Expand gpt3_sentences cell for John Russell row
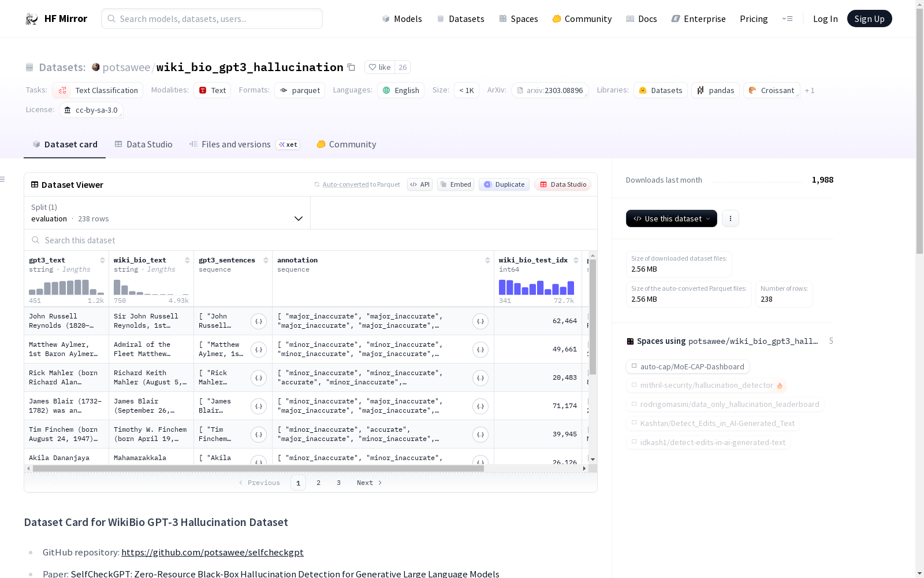 click(x=259, y=321)
